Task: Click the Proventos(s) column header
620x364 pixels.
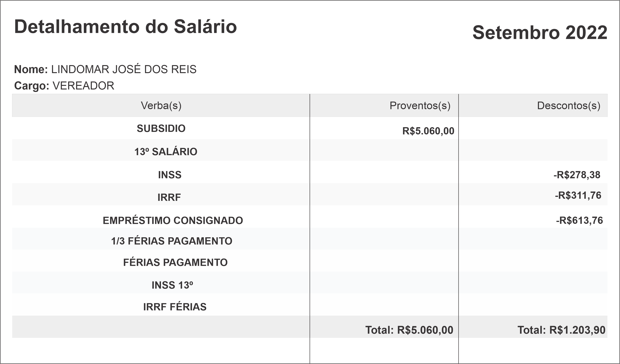Action: (420, 105)
